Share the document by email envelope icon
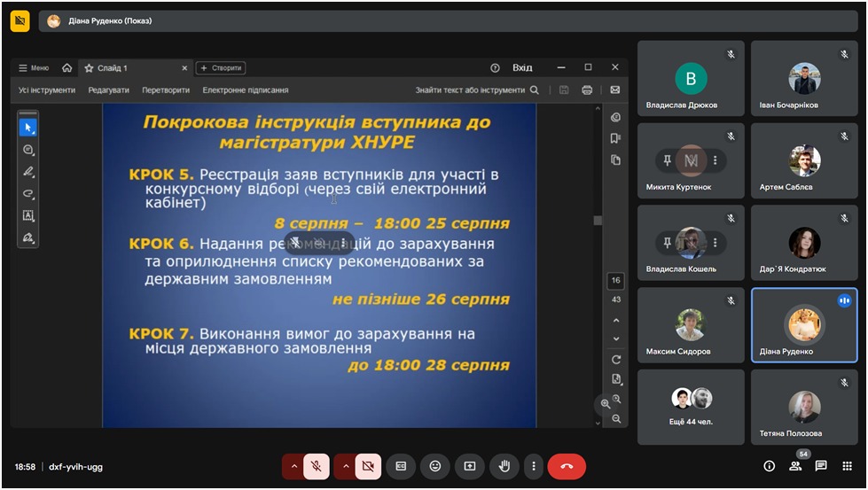 [615, 89]
